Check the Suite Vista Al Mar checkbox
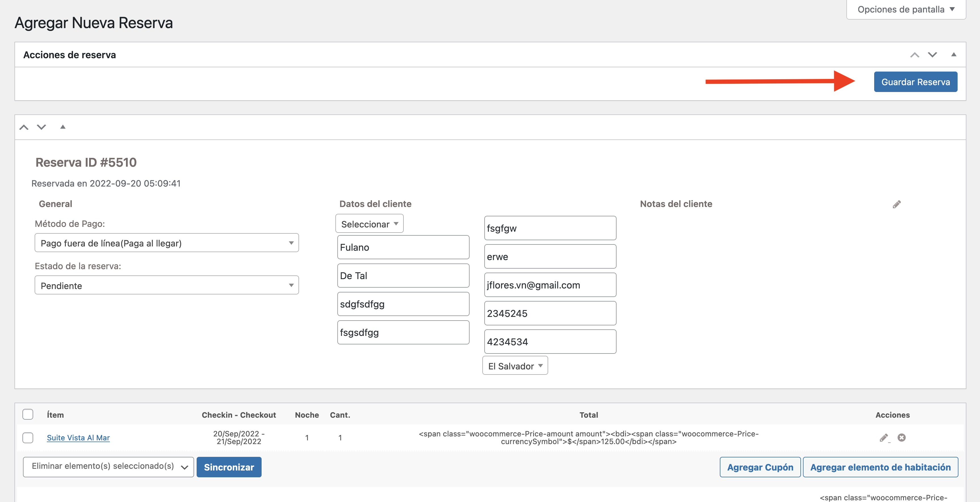Screen dimensions: 980x502 click(x=28, y=438)
